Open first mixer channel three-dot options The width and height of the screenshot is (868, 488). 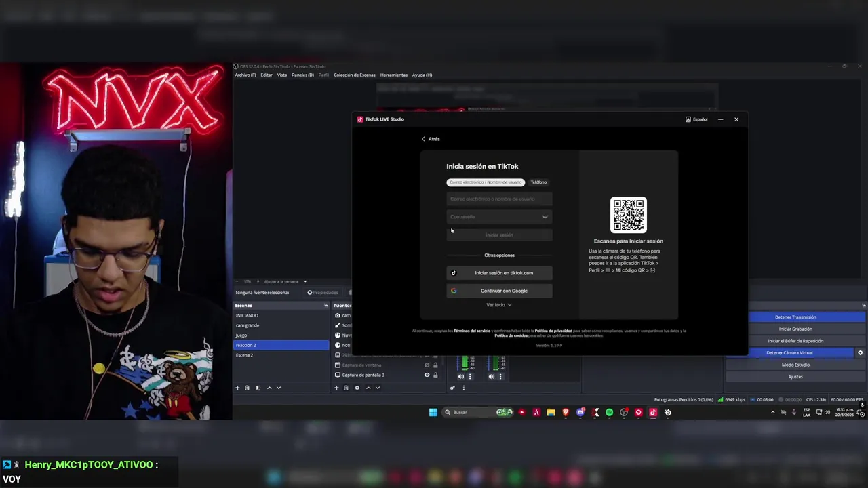coord(470,376)
